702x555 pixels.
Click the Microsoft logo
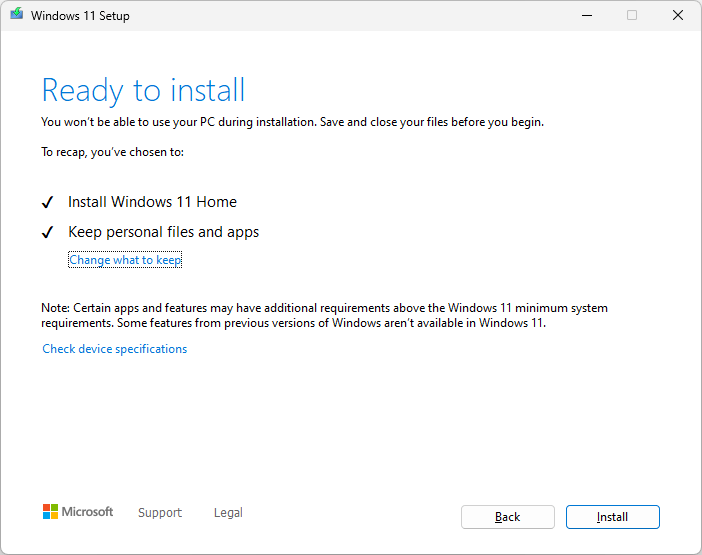78,512
